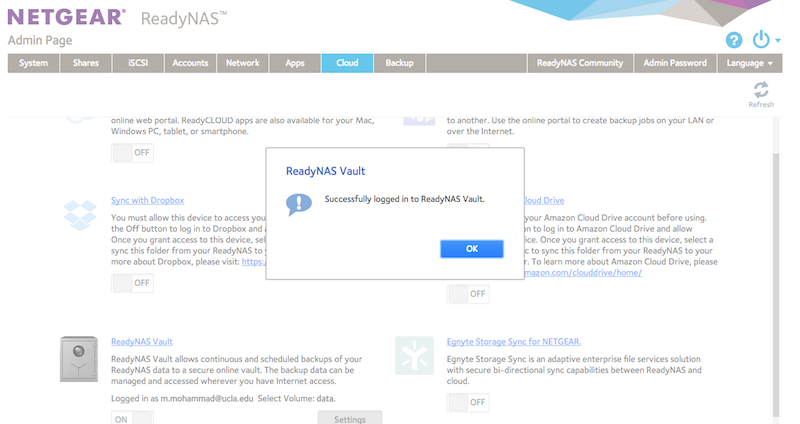Open the ReadyNAS Community link
Screen dimensions: 800x424
(x=580, y=63)
